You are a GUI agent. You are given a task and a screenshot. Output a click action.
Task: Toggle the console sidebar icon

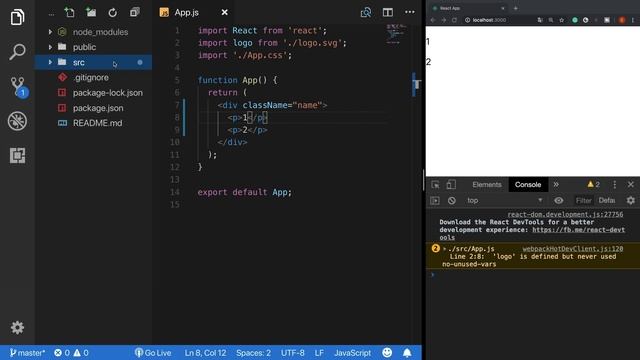tap(435, 200)
